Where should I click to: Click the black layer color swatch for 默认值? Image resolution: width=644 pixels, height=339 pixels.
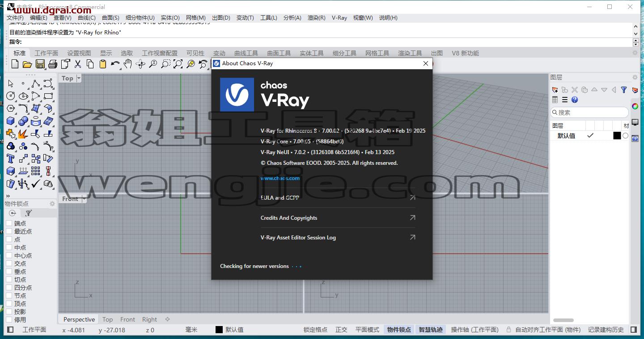click(617, 136)
